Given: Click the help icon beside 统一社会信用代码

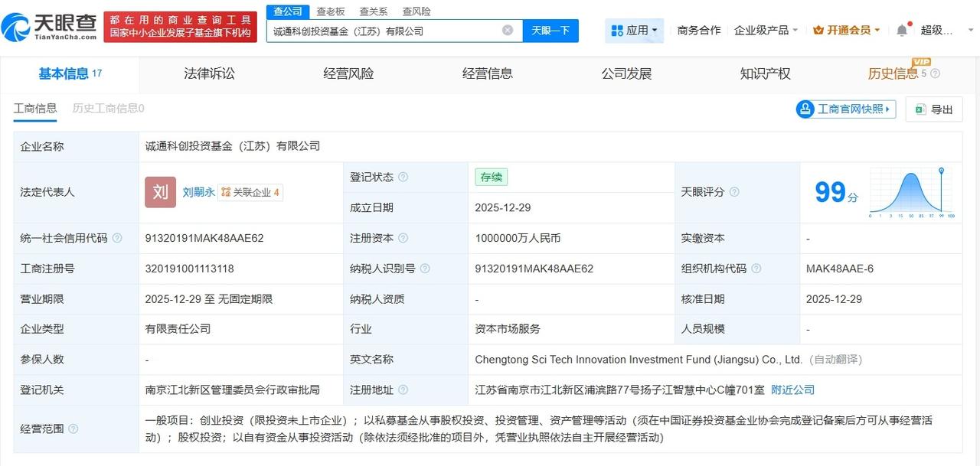Looking at the screenshot, I should 117,238.
